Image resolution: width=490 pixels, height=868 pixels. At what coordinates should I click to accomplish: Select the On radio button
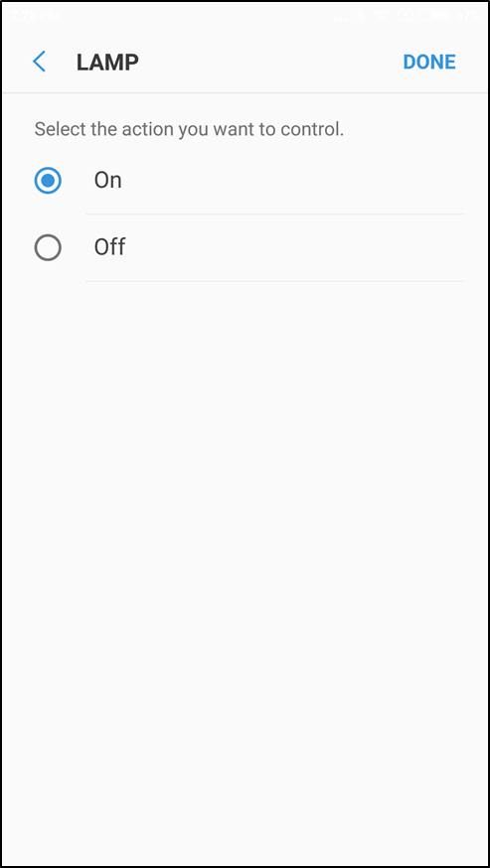[48, 181]
